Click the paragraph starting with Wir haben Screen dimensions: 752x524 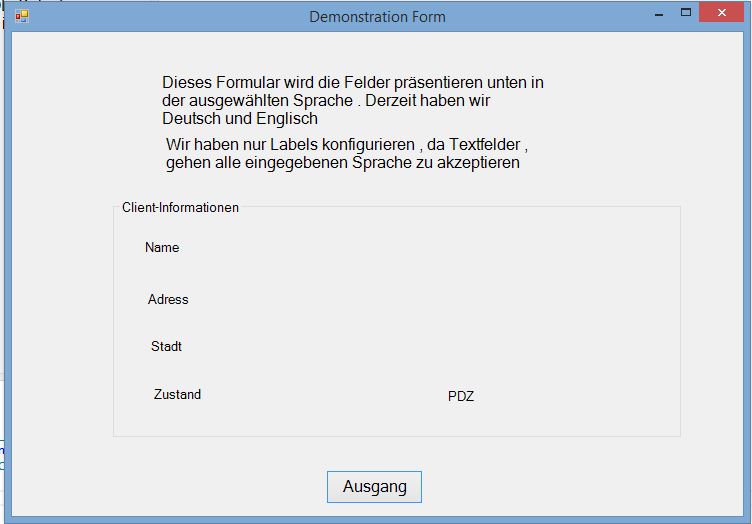click(x=346, y=153)
